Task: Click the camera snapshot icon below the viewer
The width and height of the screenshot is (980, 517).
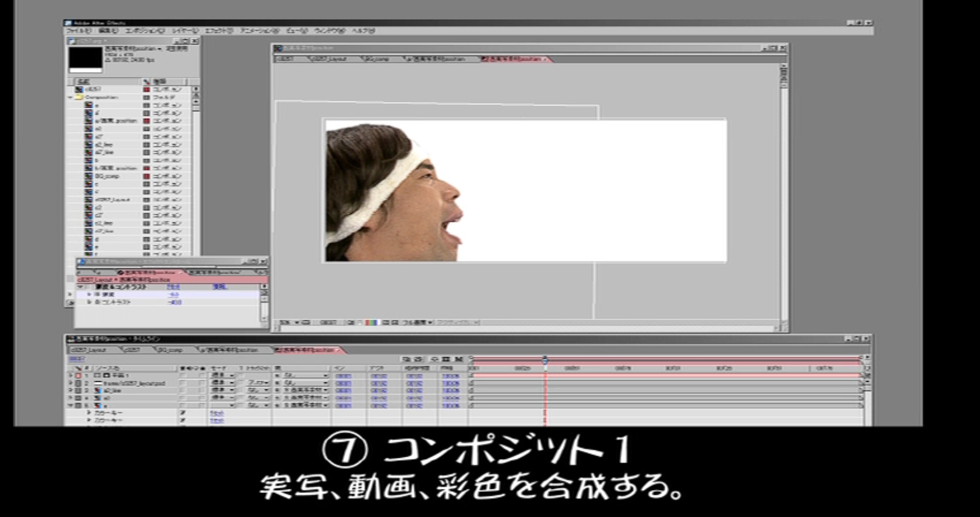Action: click(x=351, y=323)
